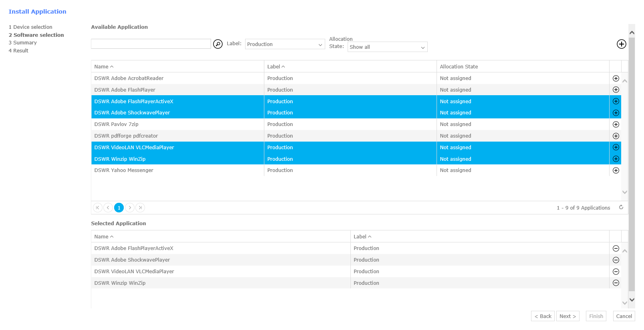Open step 2 Software selection
This screenshot has height=330, width=644.
36,35
